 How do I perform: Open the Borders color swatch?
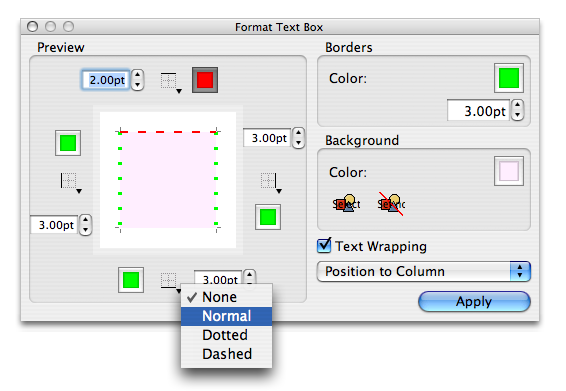[509, 78]
